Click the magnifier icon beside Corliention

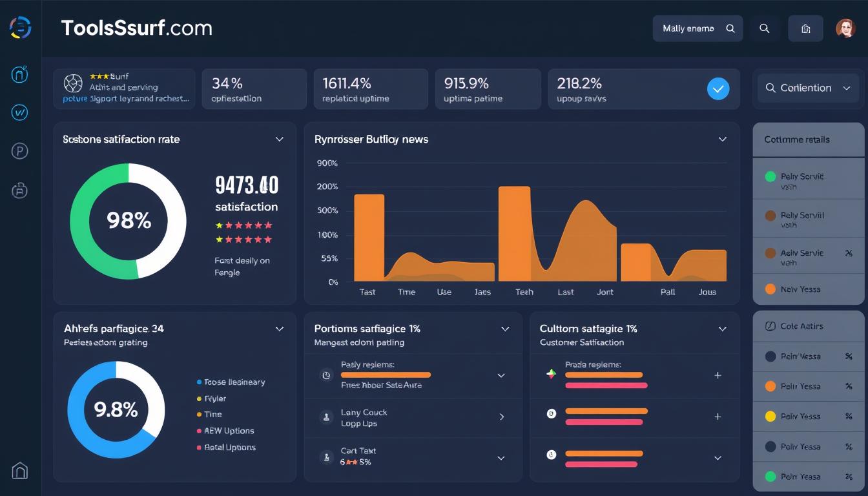click(x=770, y=88)
